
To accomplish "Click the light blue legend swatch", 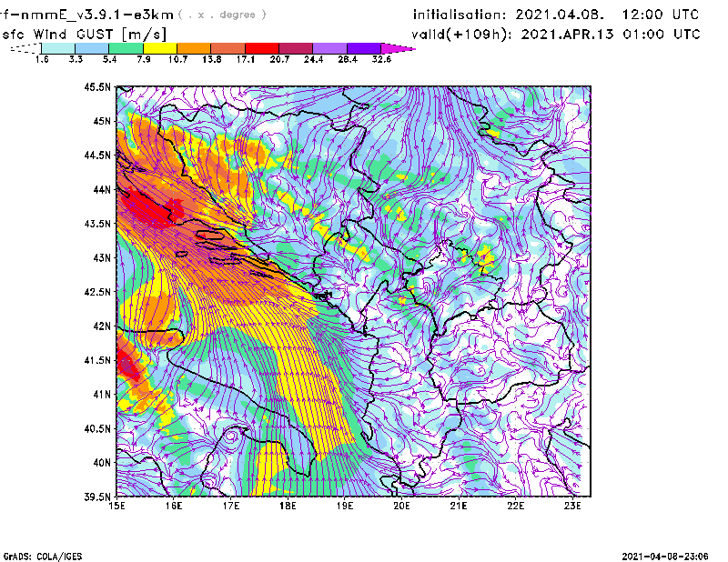I will (x=92, y=48).
